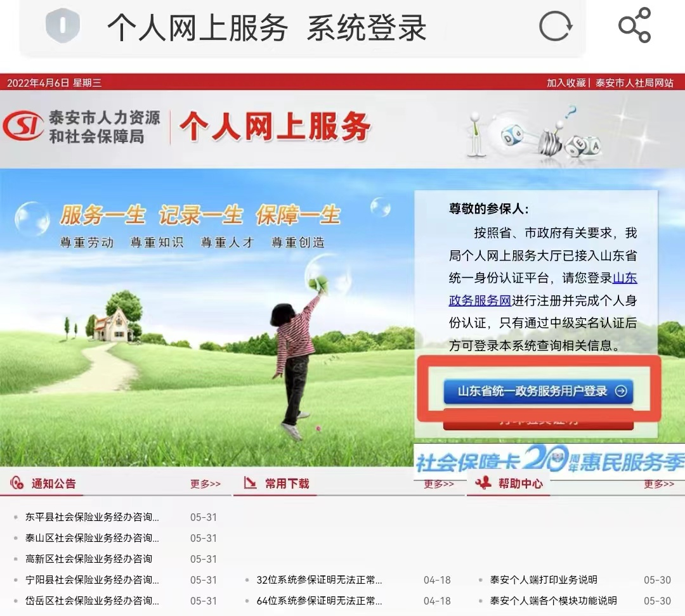Click 加入收藏 in the top bar
The height and width of the screenshot is (616, 685).
click(x=566, y=82)
